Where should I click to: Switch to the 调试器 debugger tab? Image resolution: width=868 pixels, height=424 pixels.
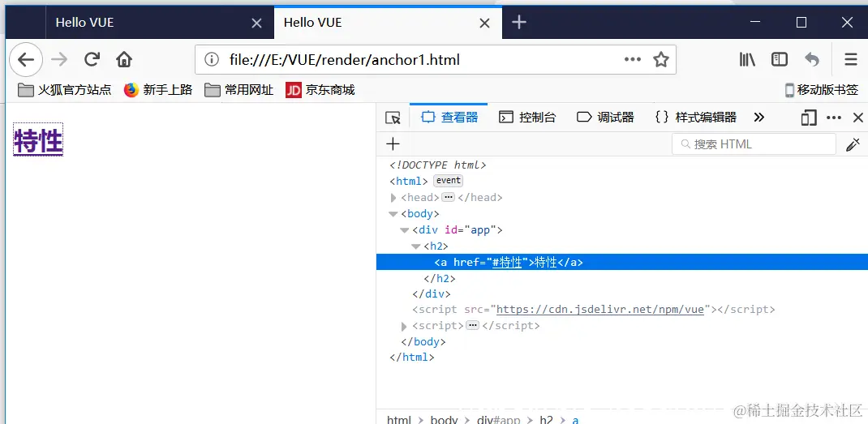[x=605, y=118]
